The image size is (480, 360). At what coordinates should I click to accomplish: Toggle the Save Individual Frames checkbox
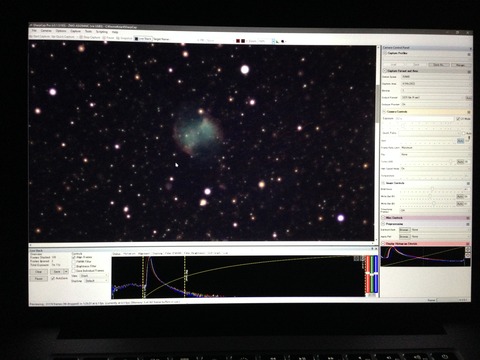coord(74,271)
